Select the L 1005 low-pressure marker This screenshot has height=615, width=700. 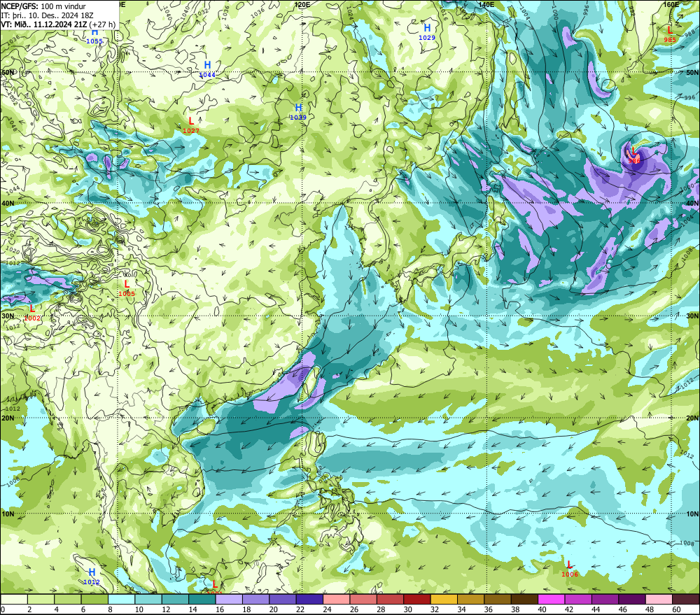(x=127, y=288)
